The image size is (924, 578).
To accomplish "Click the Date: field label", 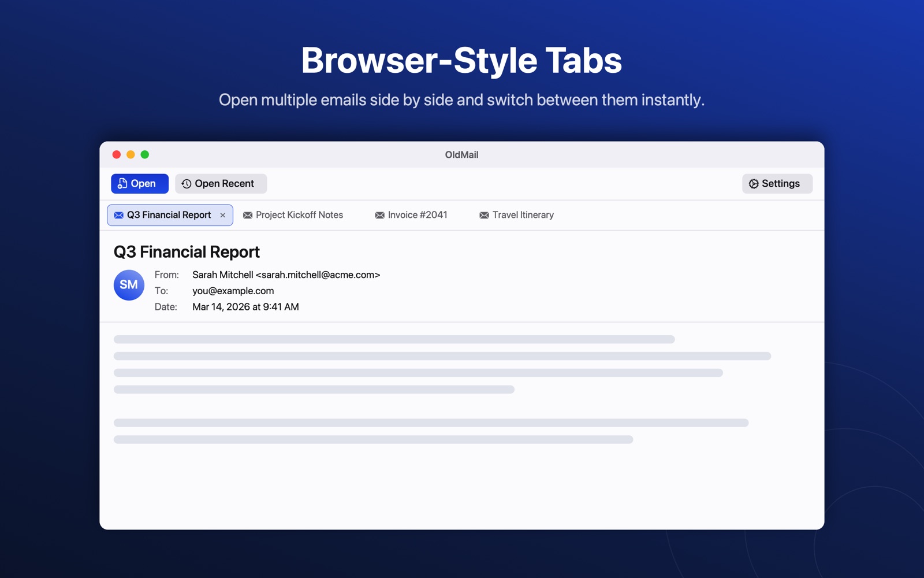I will click(166, 307).
